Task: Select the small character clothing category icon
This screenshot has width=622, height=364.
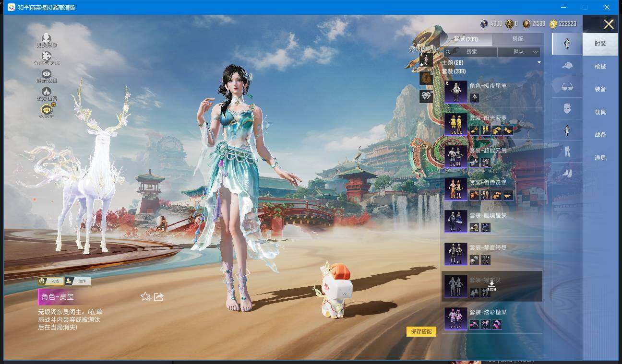Action: tap(567, 130)
